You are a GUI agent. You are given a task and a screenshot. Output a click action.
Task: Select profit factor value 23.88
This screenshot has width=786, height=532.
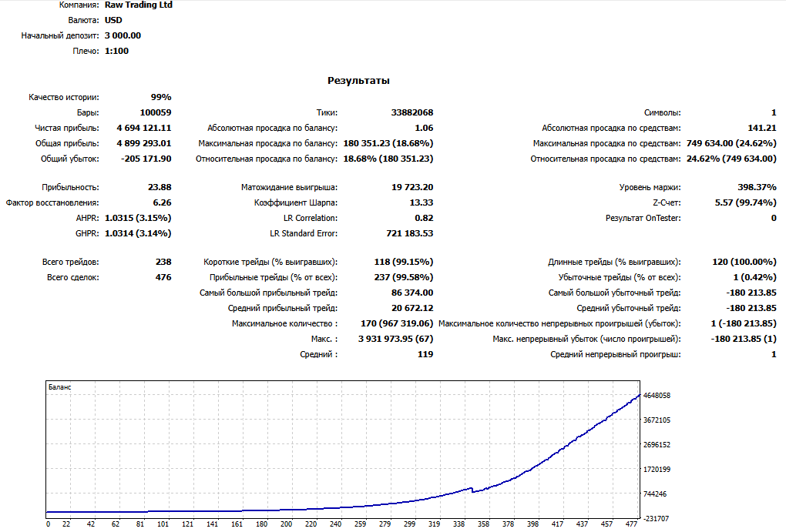[x=160, y=187]
